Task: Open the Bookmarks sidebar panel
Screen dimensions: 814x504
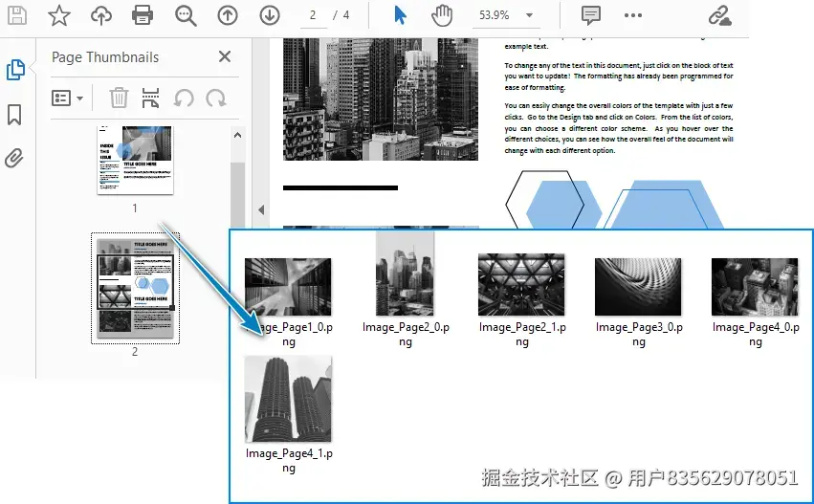Action: tap(15, 115)
